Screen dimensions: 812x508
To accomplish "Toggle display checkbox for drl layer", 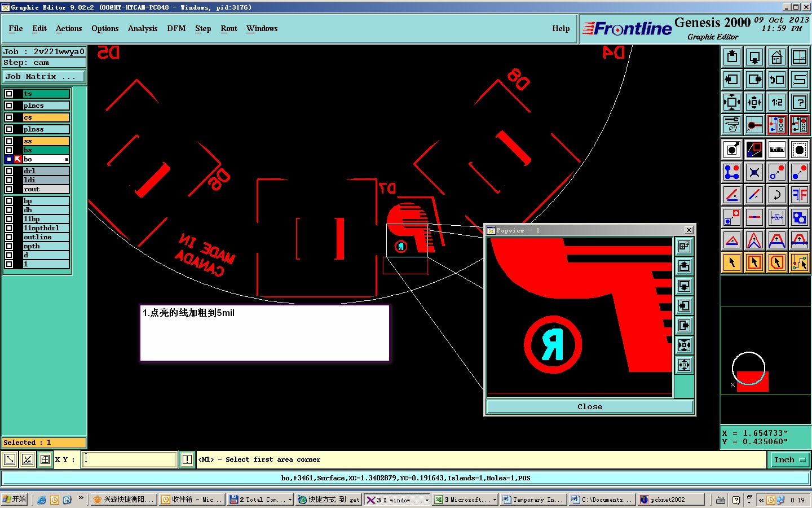I will pyautogui.click(x=9, y=171).
